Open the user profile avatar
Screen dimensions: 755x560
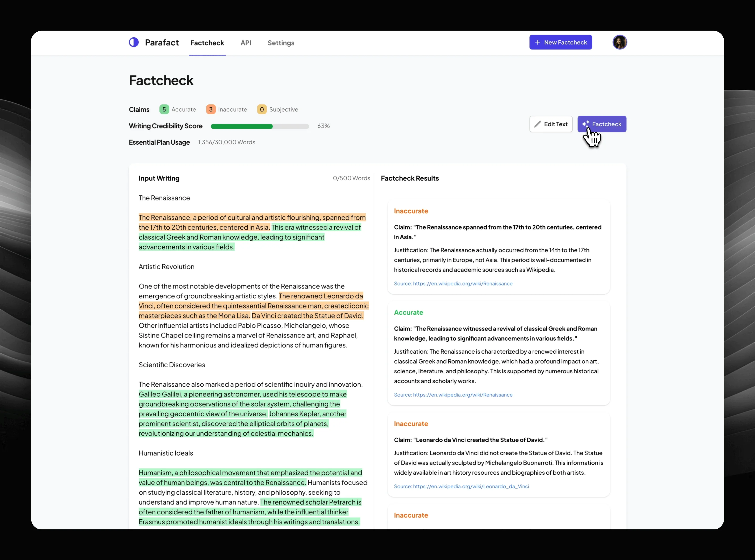tap(619, 42)
